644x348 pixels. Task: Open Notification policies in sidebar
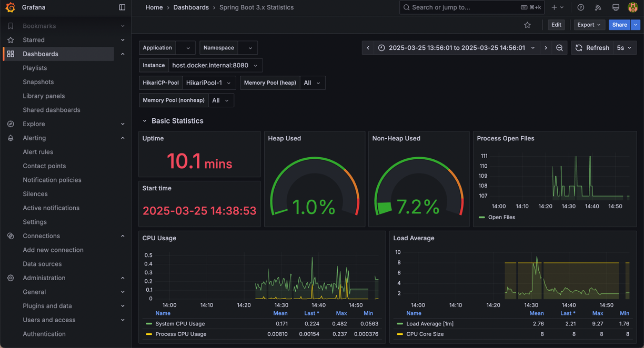pos(52,180)
